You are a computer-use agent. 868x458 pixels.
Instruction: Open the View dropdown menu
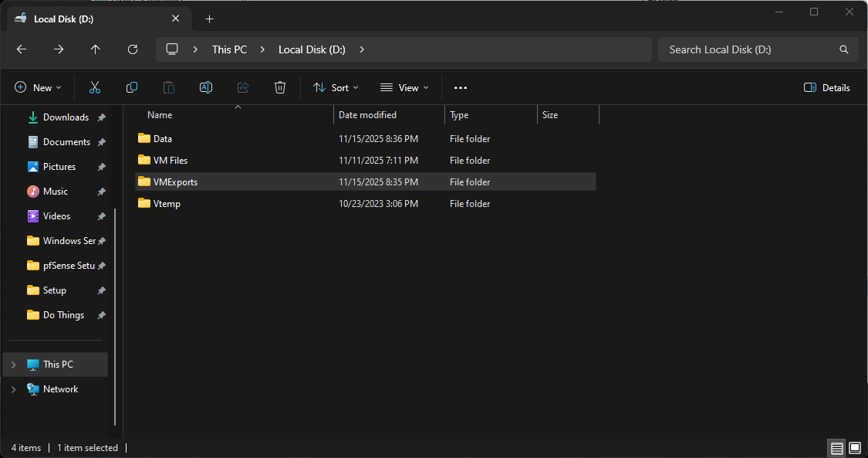tap(404, 88)
